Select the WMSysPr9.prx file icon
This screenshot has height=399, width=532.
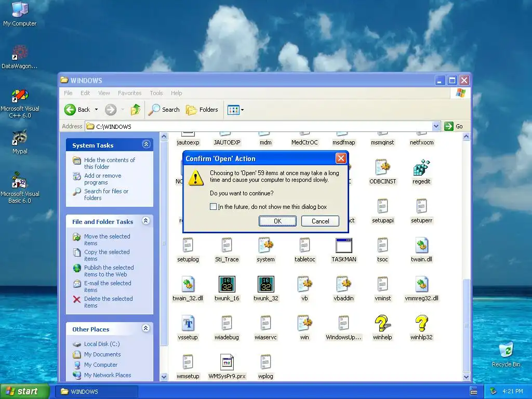[x=227, y=362]
